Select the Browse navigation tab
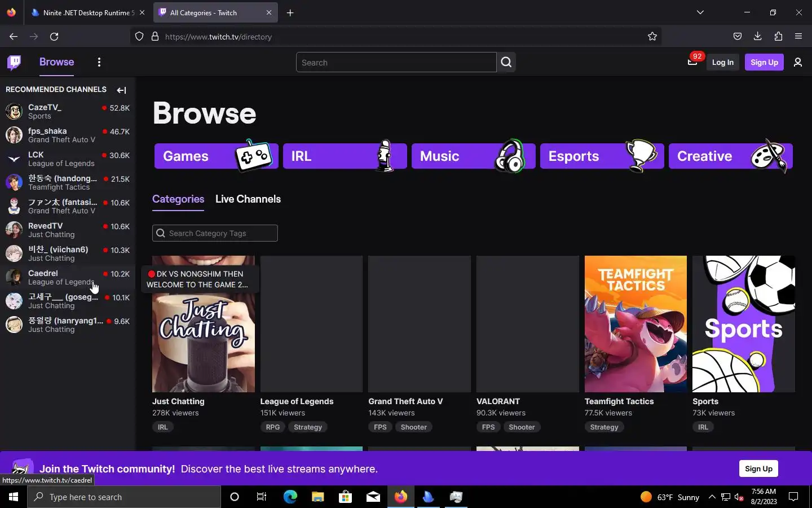Image resolution: width=812 pixels, height=508 pixels. click(x=56, y=62)
